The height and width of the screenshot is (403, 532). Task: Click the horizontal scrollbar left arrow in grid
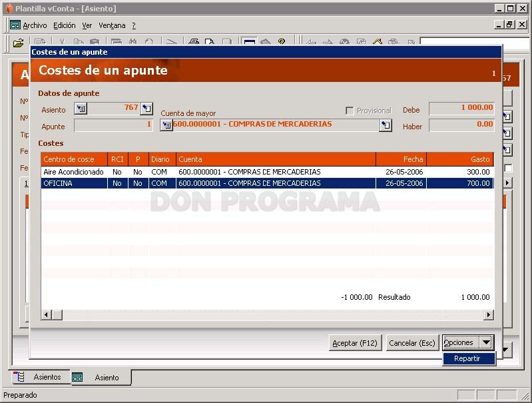(47, 315)
